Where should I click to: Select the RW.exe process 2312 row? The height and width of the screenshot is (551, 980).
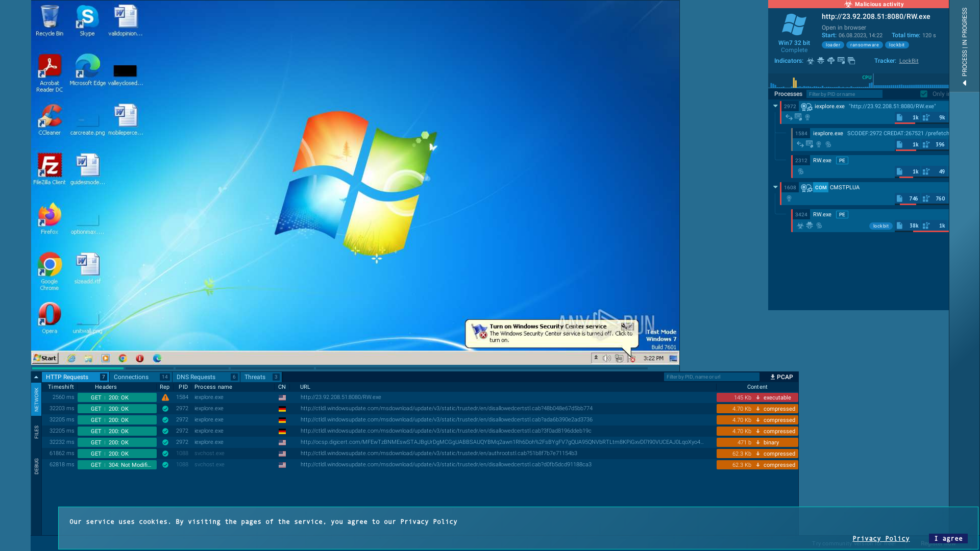(870, 166)
